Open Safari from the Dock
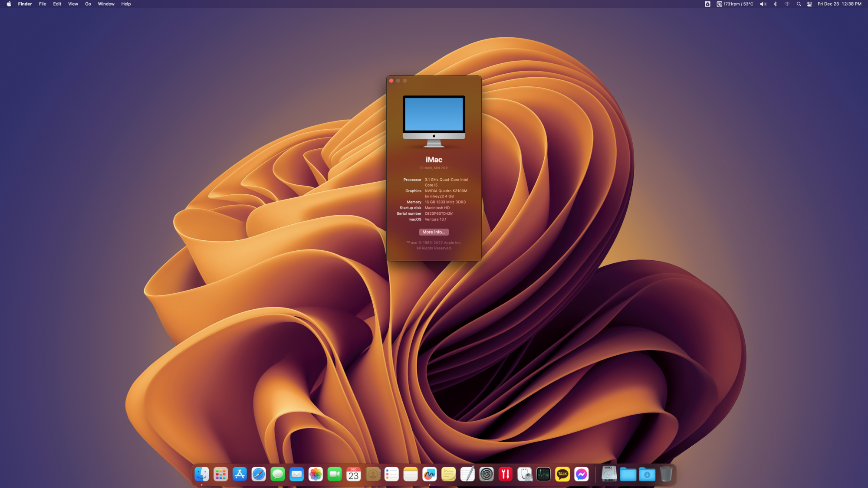 259,474
